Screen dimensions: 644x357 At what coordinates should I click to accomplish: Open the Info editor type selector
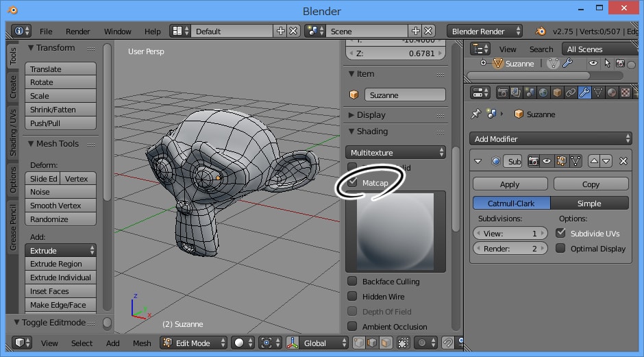(x=21, y=32)
